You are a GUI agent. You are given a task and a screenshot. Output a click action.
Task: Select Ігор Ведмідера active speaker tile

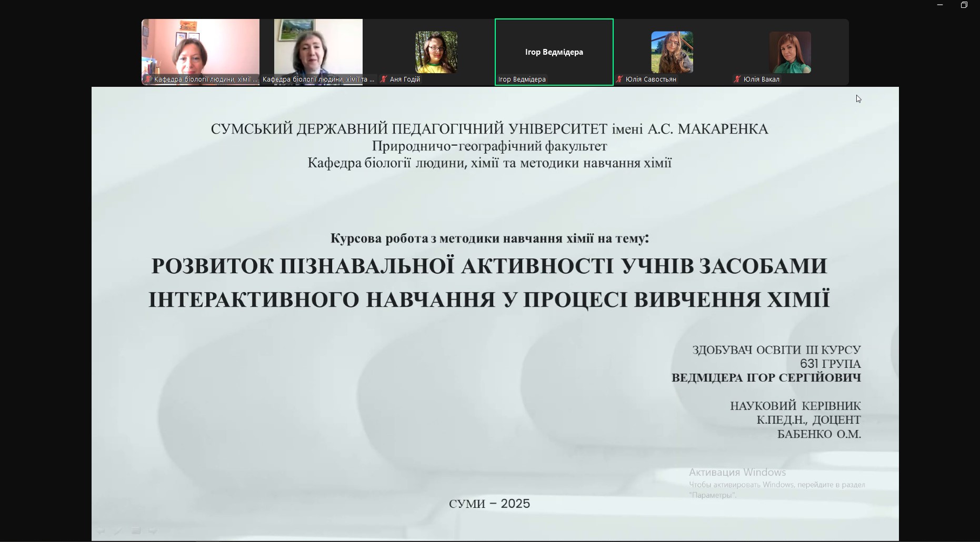coord(554,52)
